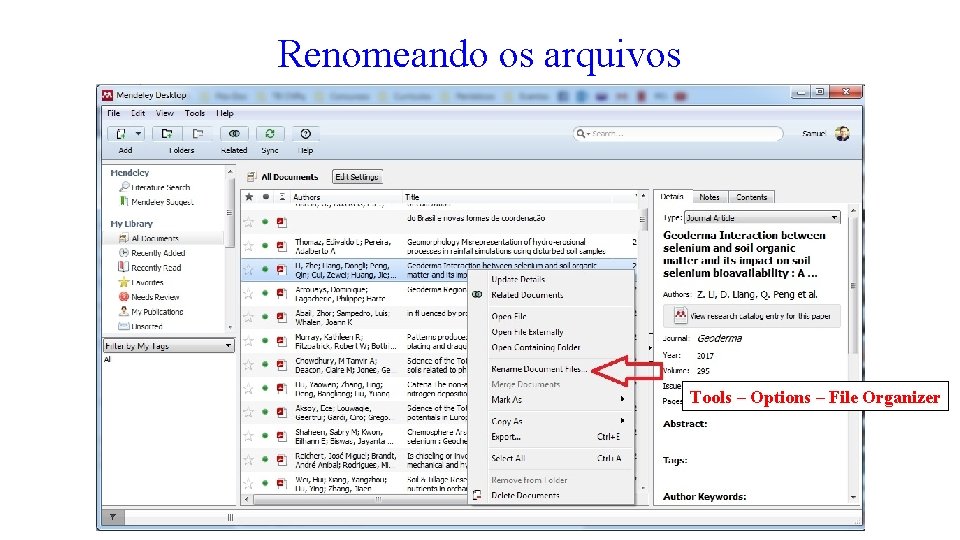Viewport: 960px width, 540px height.
Task: Sort by the favorite star column header
Action: (x=249, y=197)
